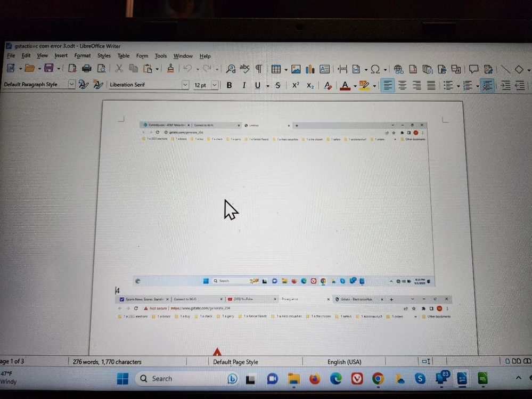Click the Copy icon
This screenshot has width=532, height=399.
click(133, 69)
